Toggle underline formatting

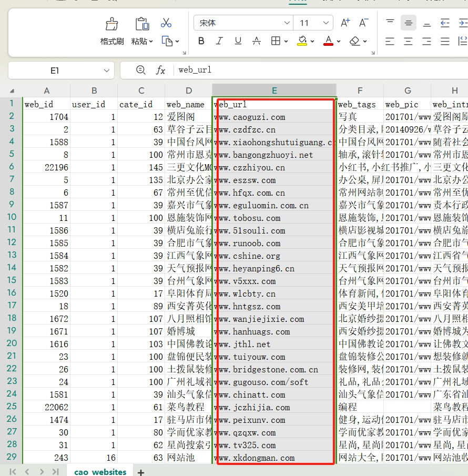(x=238, y=41)
